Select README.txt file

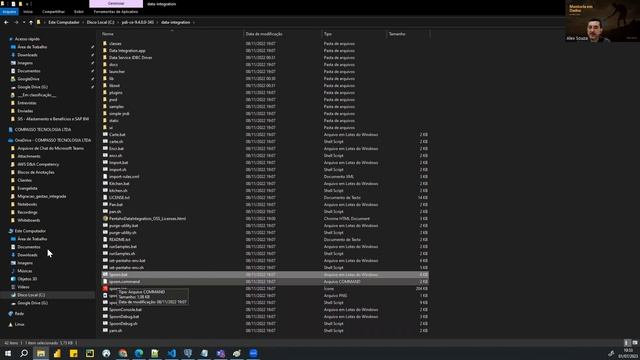(120, 240)
